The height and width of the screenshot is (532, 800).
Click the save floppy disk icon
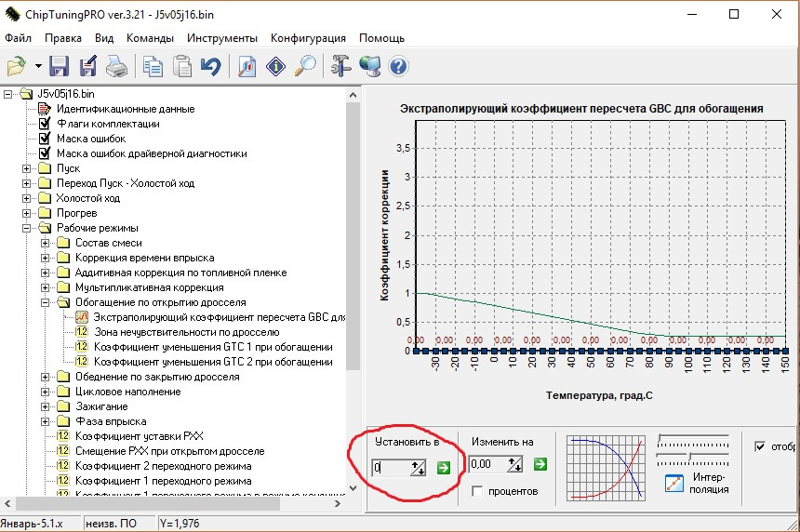pyautogui.click(x=60, y=66)
